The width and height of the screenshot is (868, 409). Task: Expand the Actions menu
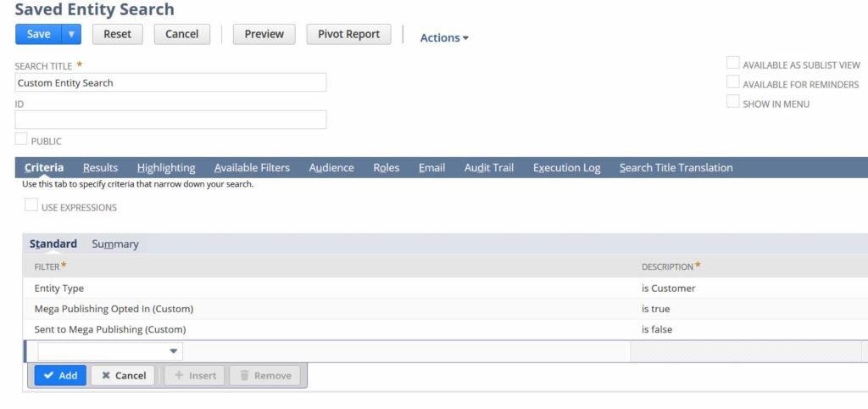pos(444,37)
